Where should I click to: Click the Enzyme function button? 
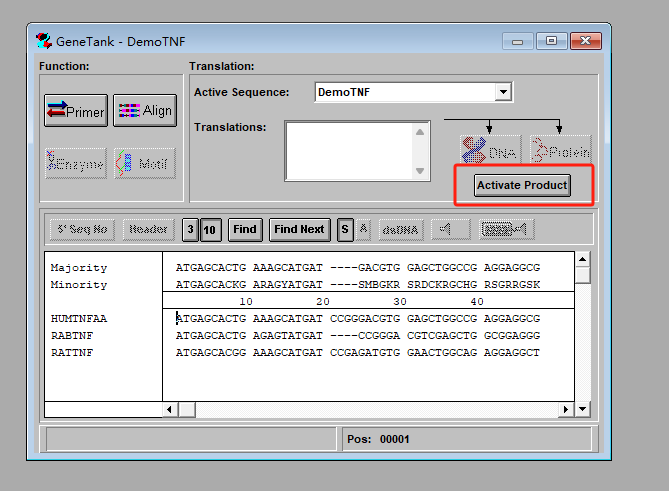tap(76, 163)
